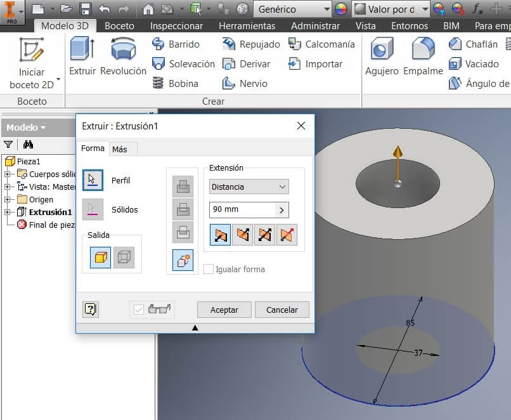Select the Agujero tool
This screenshot has width=511, height=420.
click(x=382, y=56)
